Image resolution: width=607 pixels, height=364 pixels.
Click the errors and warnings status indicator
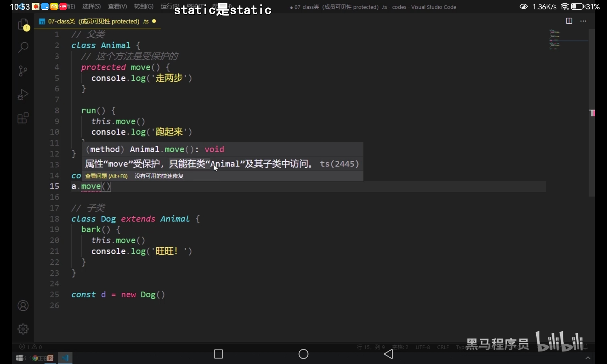[31, 347]
